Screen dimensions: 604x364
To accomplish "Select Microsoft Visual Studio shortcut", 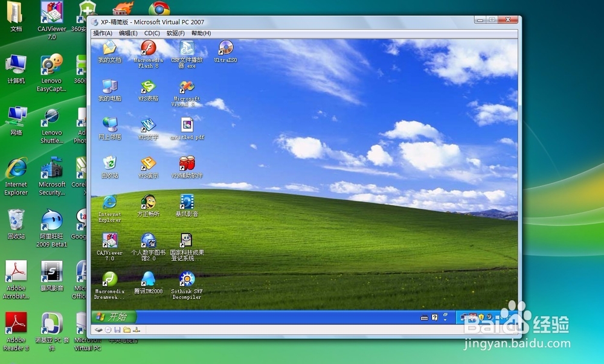I will pos(187,93).
